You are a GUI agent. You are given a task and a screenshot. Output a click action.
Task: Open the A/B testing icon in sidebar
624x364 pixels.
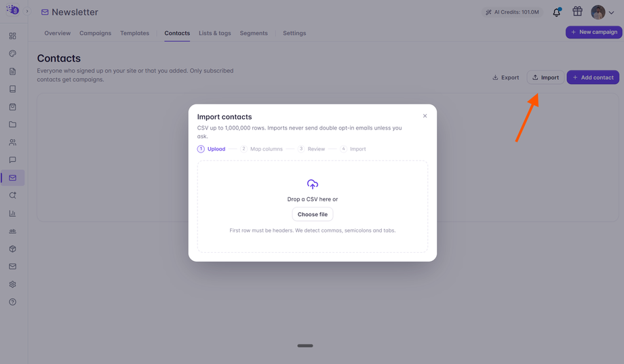pos(13,231)
